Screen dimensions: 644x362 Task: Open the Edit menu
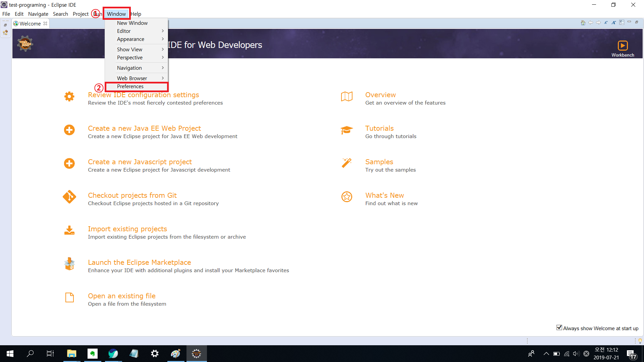pyautogui.click(x=19, y=14)
